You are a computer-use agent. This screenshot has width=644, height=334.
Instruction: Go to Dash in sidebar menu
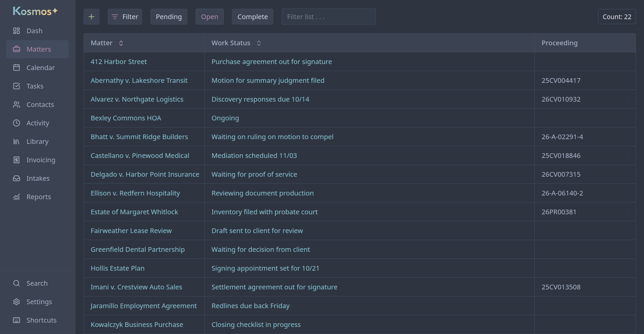[38, 31]
